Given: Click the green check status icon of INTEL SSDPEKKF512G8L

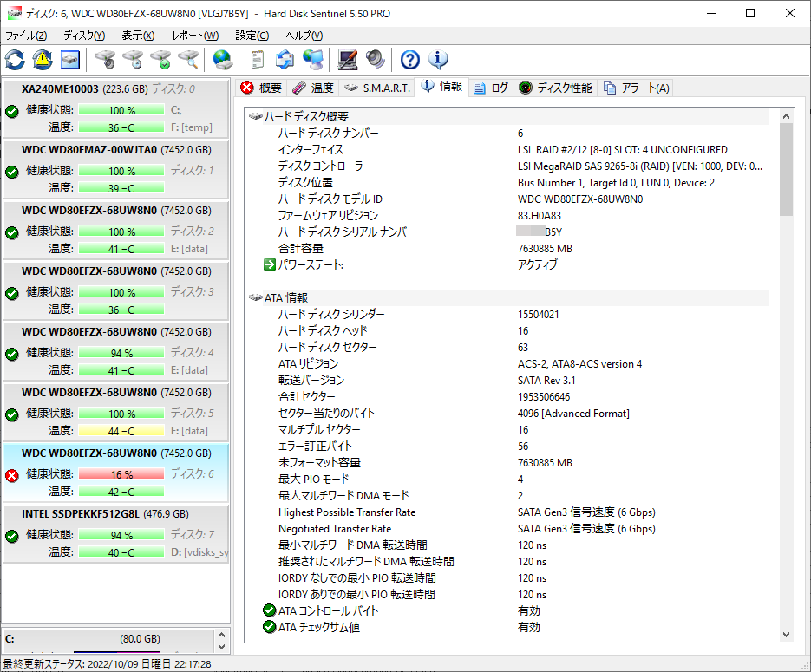Looking at the screenshot, I should [x=12, y=536].
